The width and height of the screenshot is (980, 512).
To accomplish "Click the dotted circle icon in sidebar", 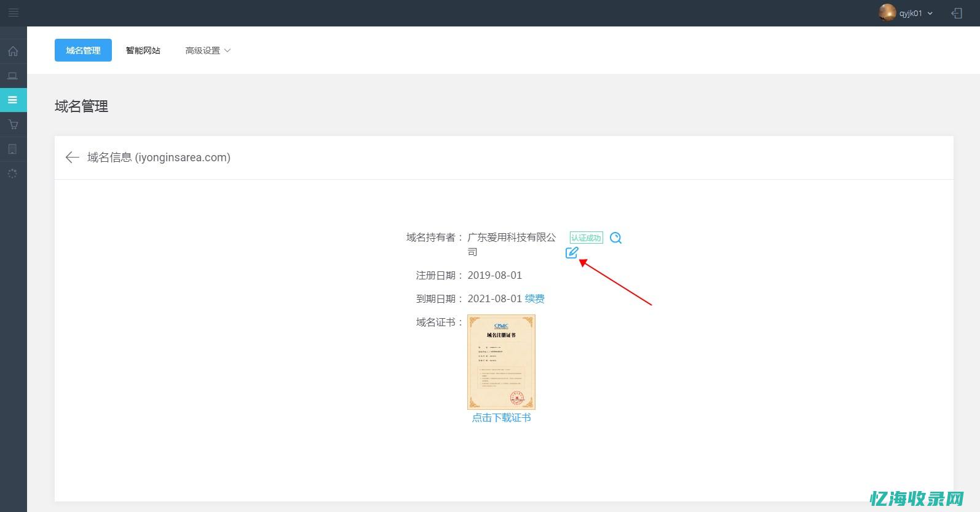I will point(13,174).
